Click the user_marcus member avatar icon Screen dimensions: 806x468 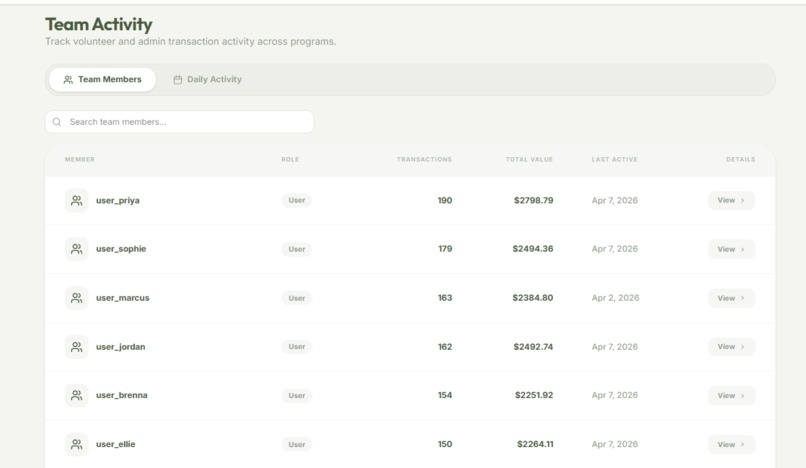pyautogui.click(x=77, y=298)
